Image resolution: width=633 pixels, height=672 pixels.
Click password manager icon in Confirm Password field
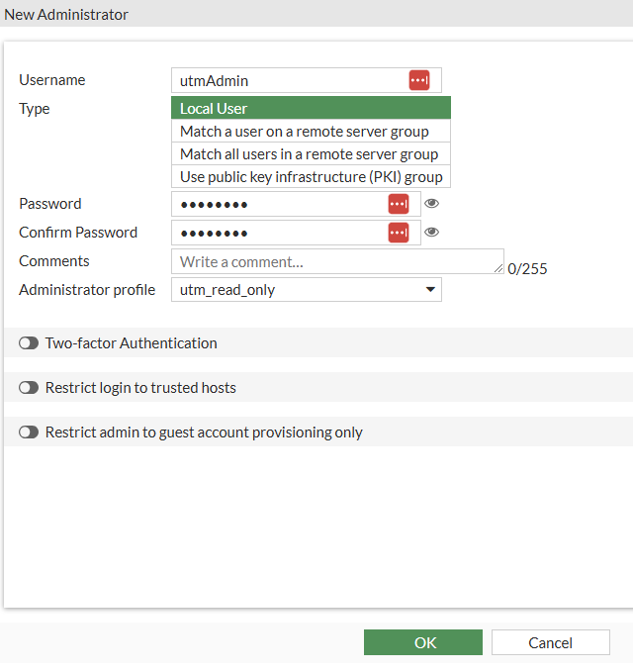click(x=399, y=233)
